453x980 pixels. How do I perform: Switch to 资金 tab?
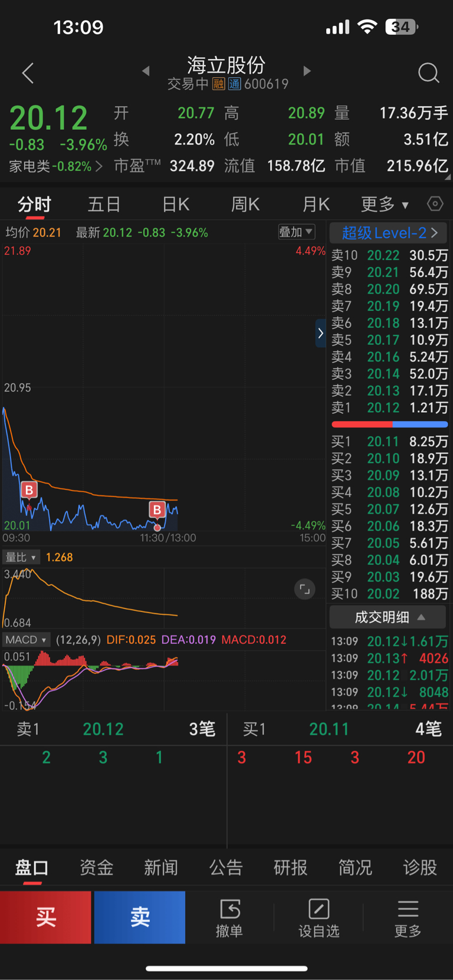pyautogui.click(x=97, y=868)
